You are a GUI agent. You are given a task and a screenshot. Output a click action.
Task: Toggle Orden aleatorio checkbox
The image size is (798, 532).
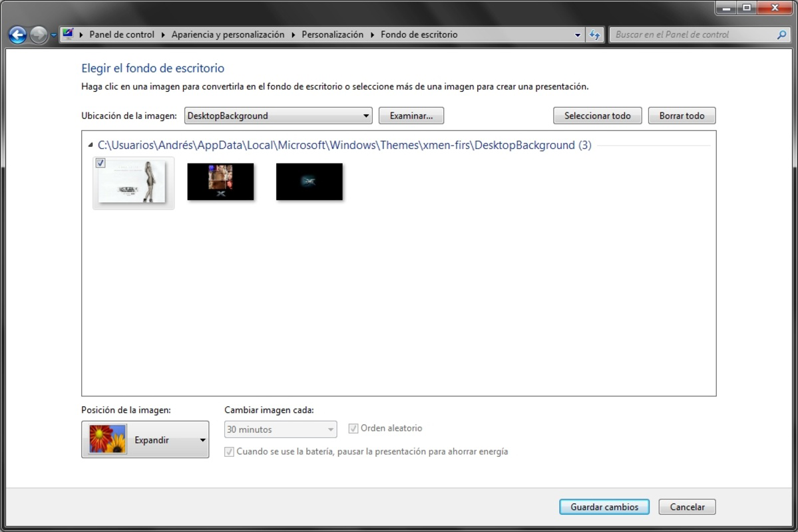353,429
